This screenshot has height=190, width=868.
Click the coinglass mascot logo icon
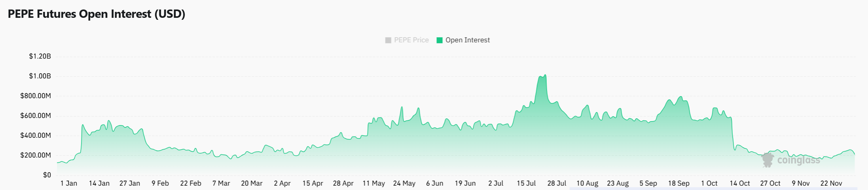coord(768,160)
